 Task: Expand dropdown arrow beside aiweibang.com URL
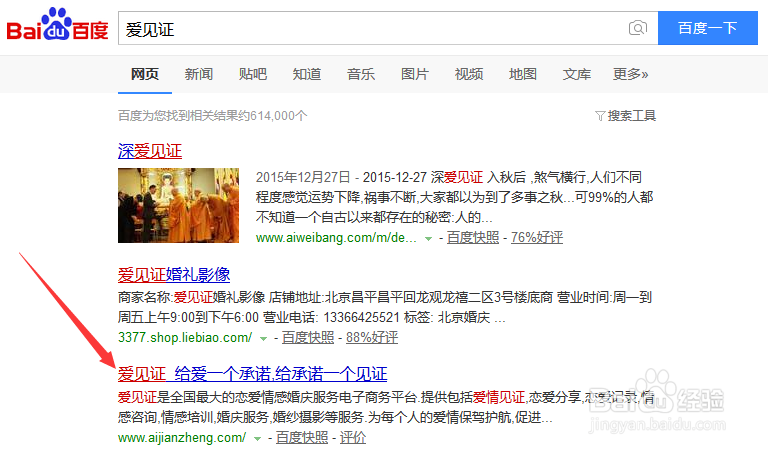(x=429, y=239)
